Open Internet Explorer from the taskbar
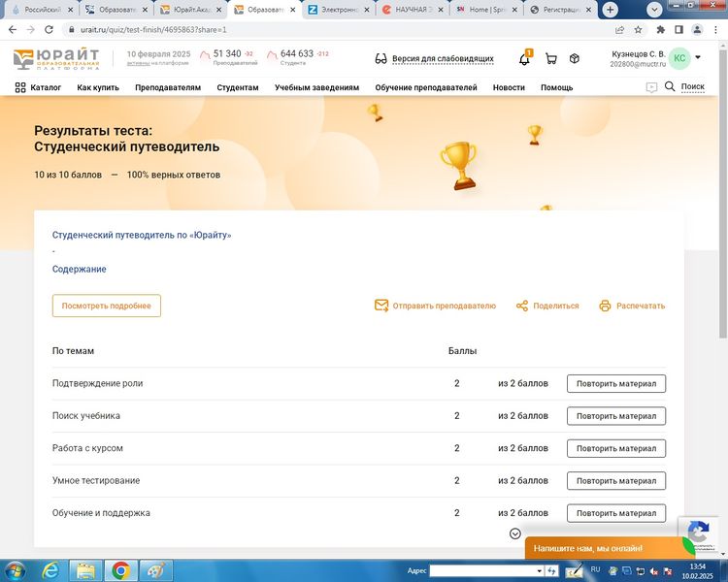The height and width of the screenshot is (582, 728). tap(50, 571)
